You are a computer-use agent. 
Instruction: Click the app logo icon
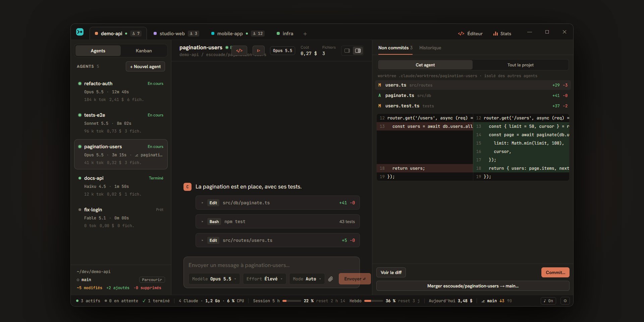(80, 32)
